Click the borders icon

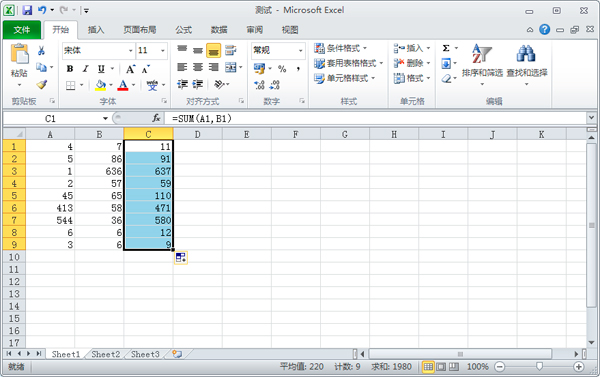[x=70, y=85]
